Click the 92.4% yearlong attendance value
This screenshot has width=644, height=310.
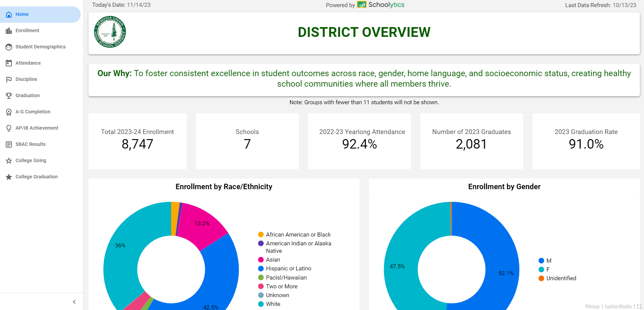tap(359, 144)
